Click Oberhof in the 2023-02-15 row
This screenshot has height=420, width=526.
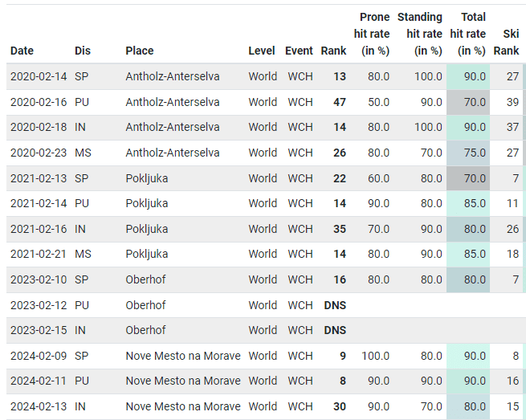click(146, 330)
